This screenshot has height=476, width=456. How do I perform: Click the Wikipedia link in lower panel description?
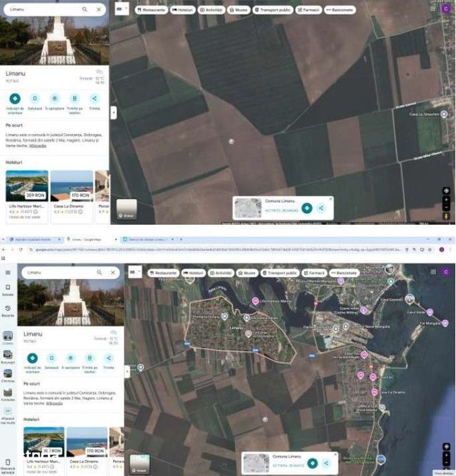(x=54, y=403)
